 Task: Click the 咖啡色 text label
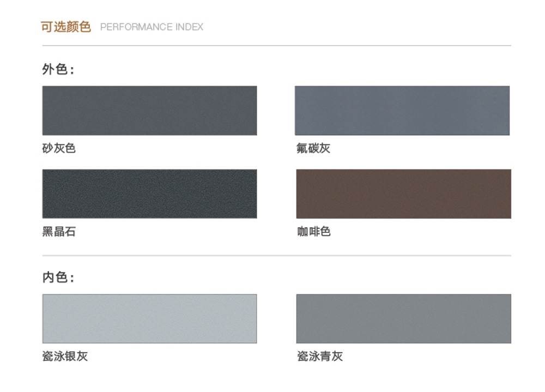314,231
